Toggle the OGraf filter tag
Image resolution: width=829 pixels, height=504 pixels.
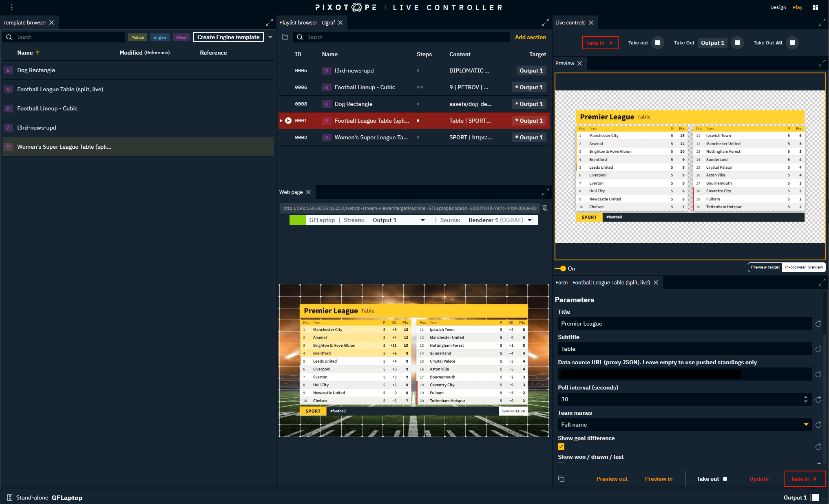(x=181, y=37)
